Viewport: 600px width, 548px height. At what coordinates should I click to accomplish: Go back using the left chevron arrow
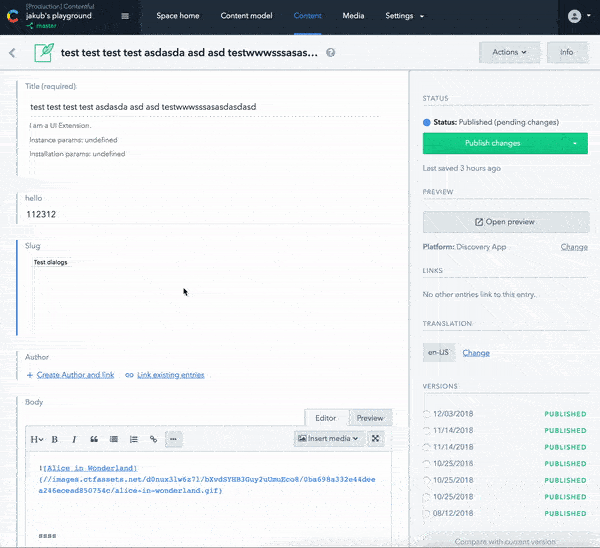point(12,53)
